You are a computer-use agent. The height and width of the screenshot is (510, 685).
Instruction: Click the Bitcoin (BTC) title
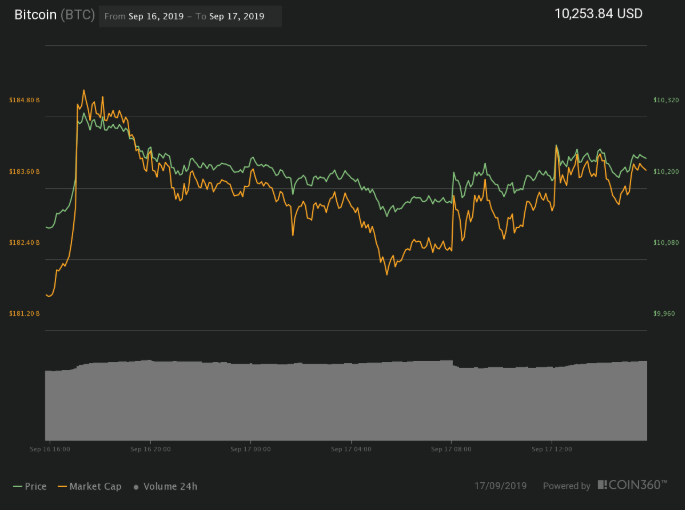tap(55, 15)
